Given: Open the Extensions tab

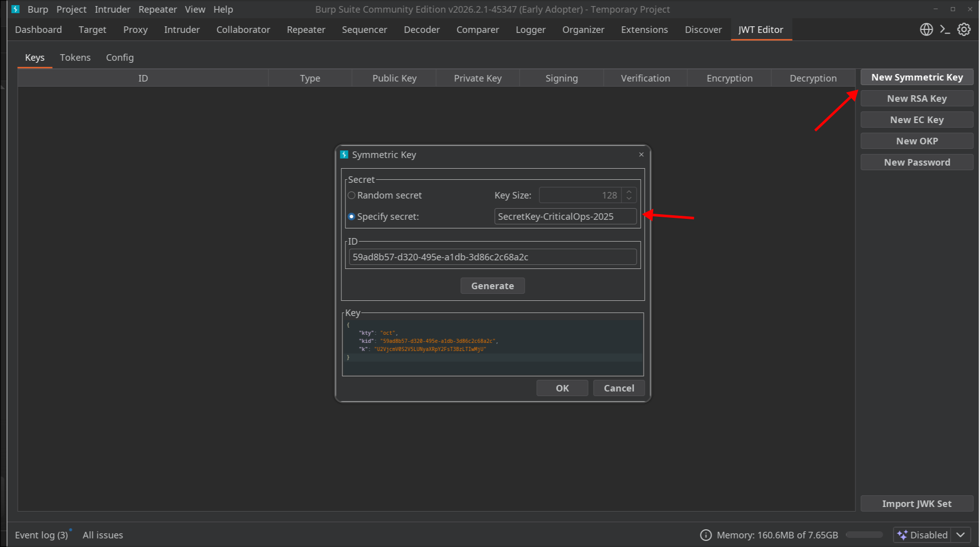Looking at the screenshot, I should click(x=645, y=30).
